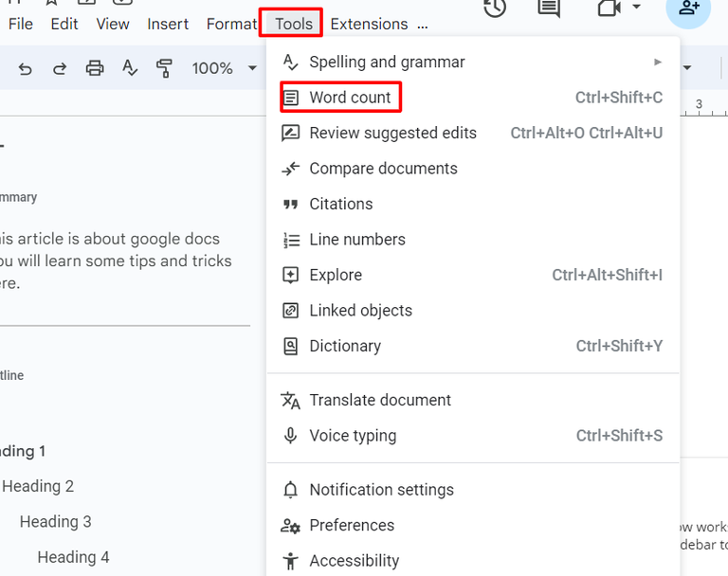The height and width of the screenshot is (576, 728).
Task: Click the Linked objects chain icon
Action: [291, 311]
